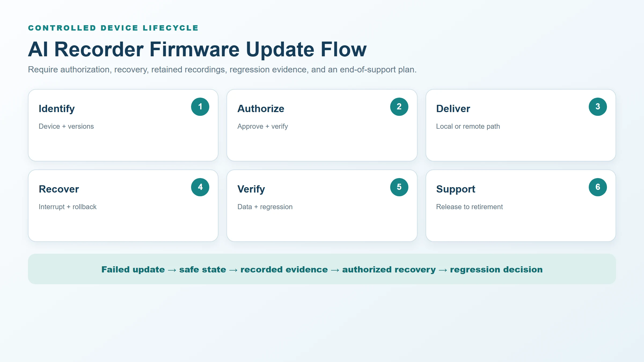
Task: Click the step 4 number badge
Action: [x=200, y=187]
